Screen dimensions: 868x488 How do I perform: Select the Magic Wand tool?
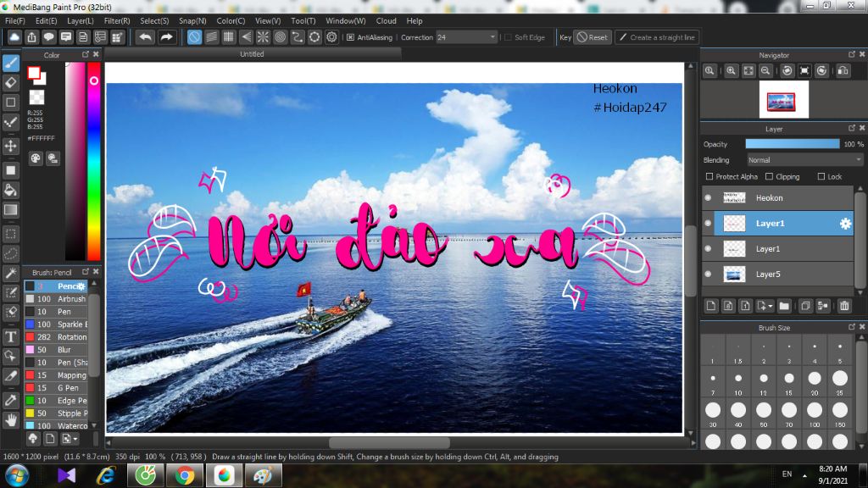pos(10,273)
